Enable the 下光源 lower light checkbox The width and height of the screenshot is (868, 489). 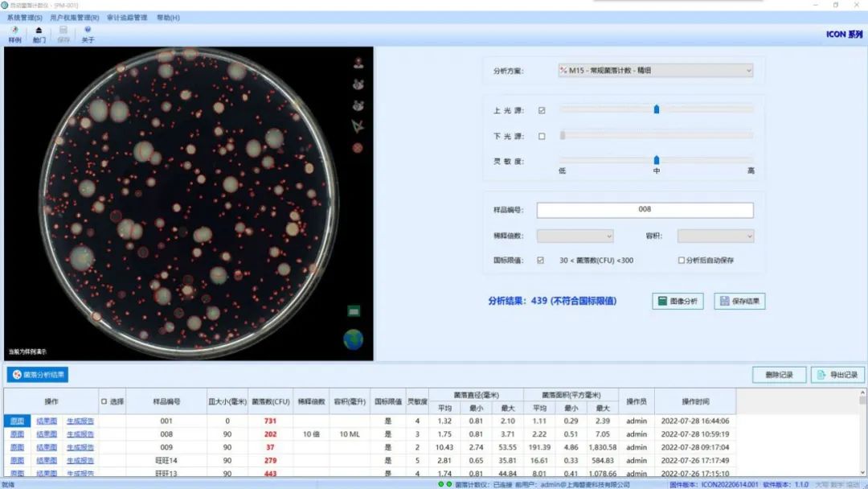point(542,136)
